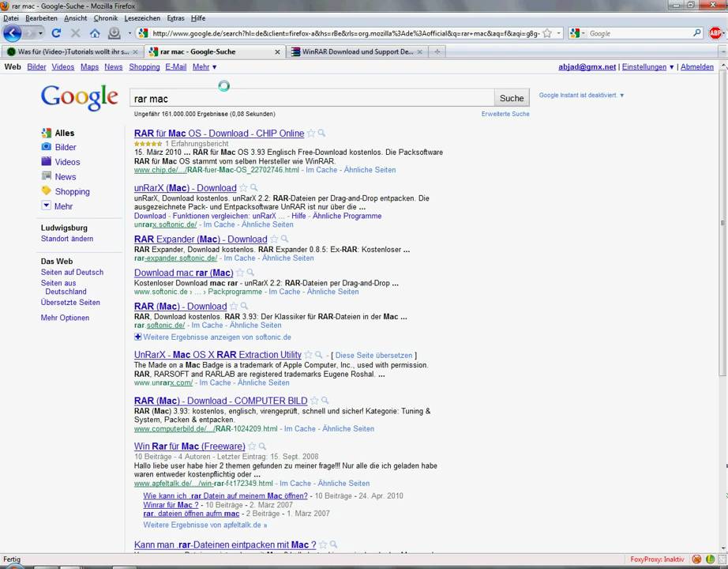Preview the COMPUTER BILD result magnifier

pyautogui.click(x=325, y=400)
